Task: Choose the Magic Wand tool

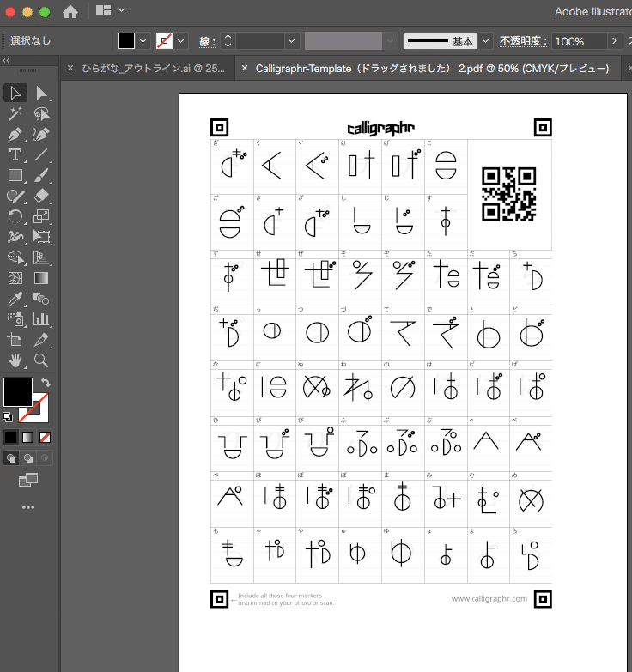Action: tap(15, 113)
